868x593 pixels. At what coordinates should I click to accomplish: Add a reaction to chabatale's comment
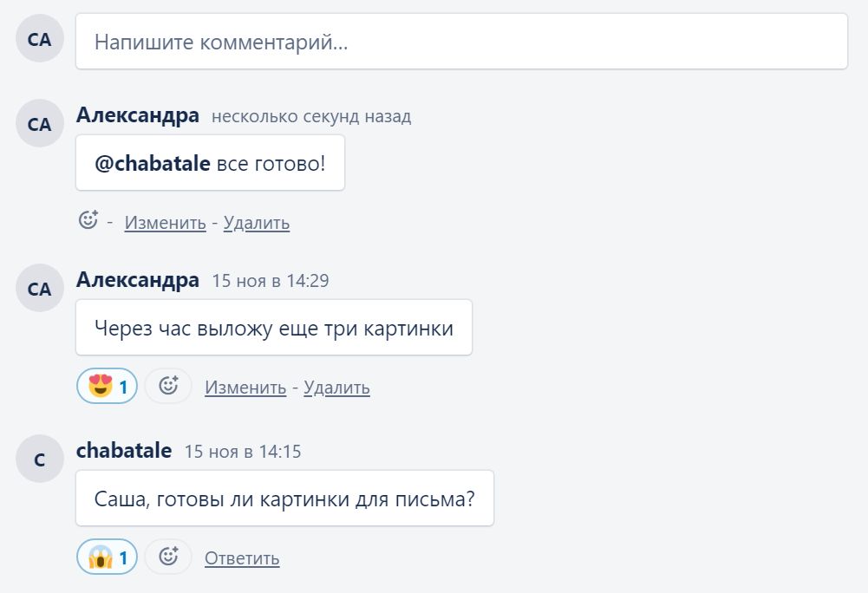coord(168,557)
